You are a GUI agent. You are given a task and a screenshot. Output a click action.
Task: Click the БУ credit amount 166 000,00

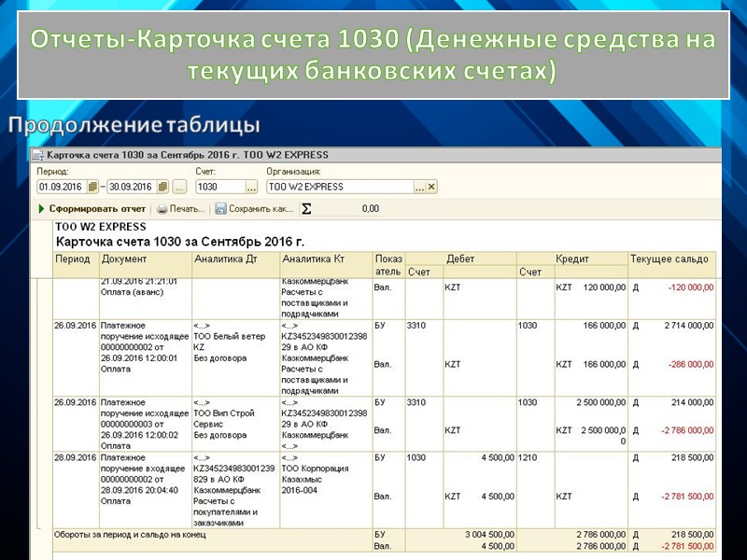click(604, 326)
